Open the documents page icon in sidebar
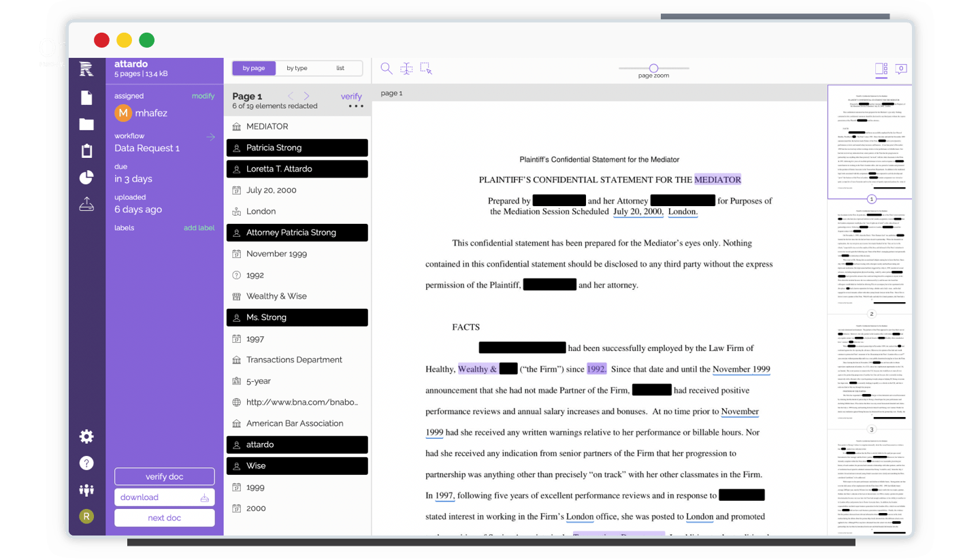Image resolution: width=980 pixels, height=560 pixels. tap(86, 97)
